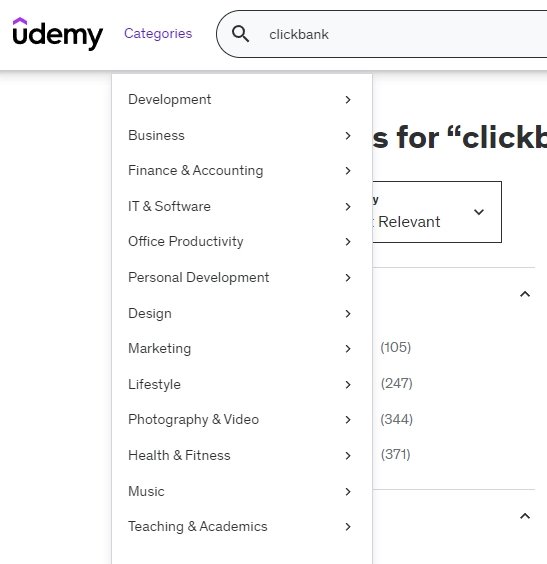This screenshot has width=547, height=564.
Task: Collapse the ratings filter section chevron
Action: coord(525,294)
